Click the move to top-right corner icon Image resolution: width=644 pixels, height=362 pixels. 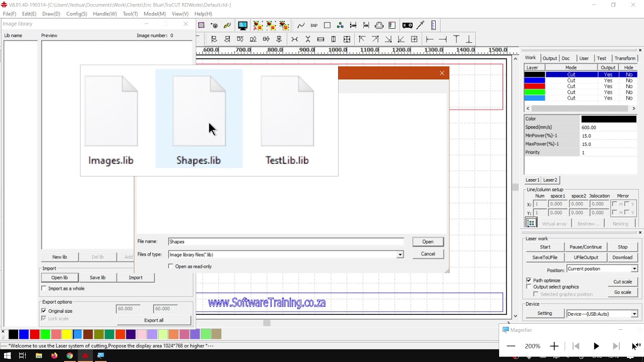375,39
